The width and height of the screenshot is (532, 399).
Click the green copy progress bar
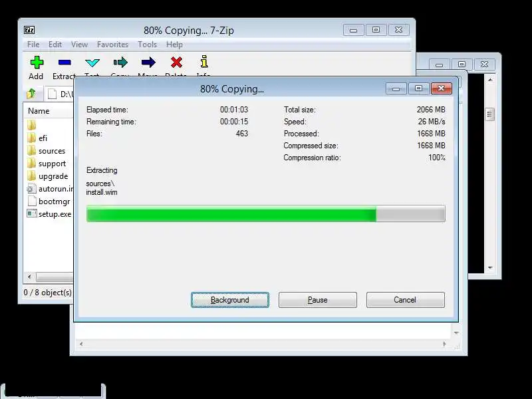[265, 213]
